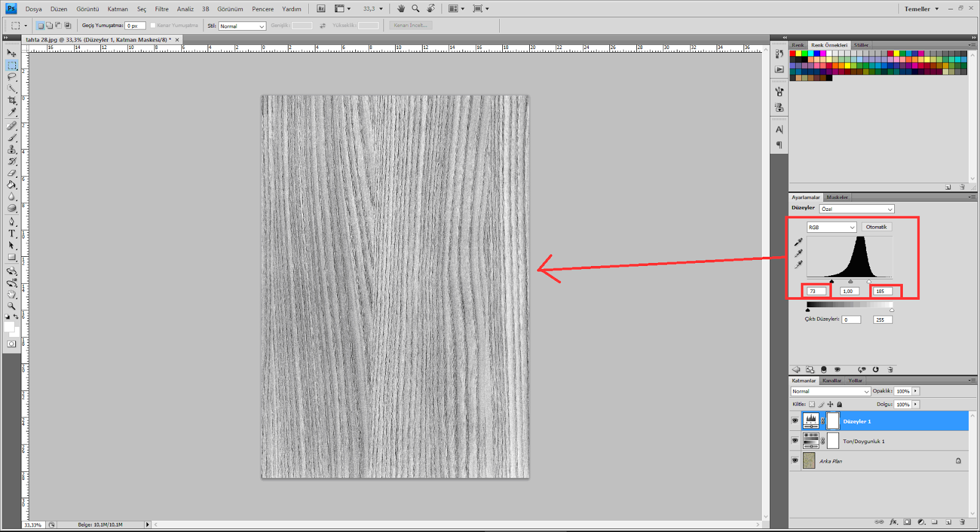Switch to the Maskeler tab
The height and width of the screenshot is (532, 980).
(837, 197)
